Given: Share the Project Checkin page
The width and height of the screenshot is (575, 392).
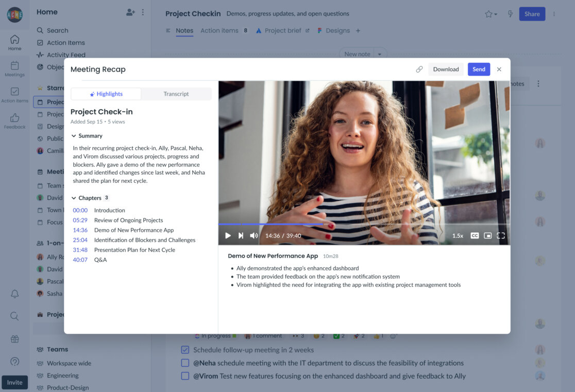Looking at the screenshot, I should pyautogui.click(x=532, y=14).
